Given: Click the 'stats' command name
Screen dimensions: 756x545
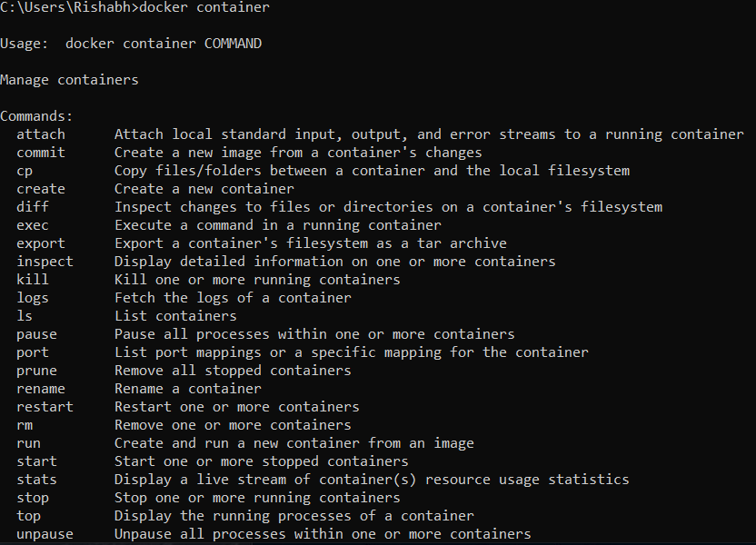Looking at the screenshot, I should tap(36, 480).
